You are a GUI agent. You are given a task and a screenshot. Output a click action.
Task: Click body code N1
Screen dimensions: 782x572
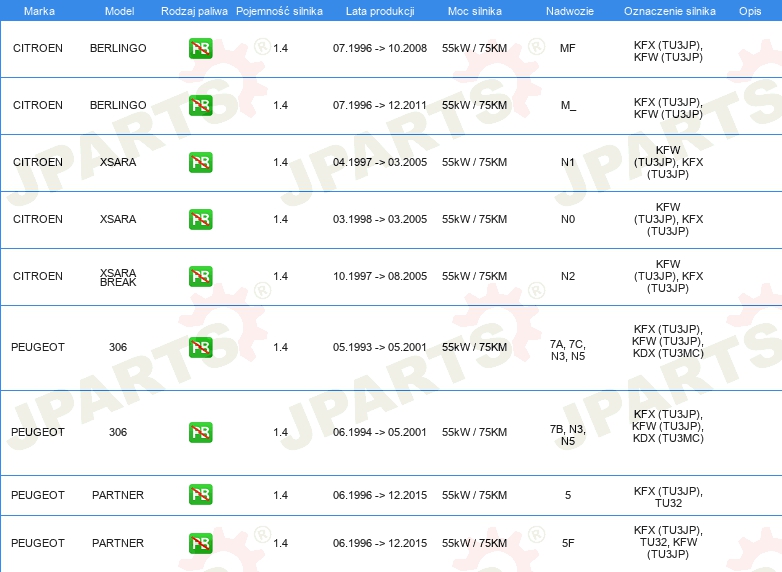pyautogui.click(x=568, y=162)
